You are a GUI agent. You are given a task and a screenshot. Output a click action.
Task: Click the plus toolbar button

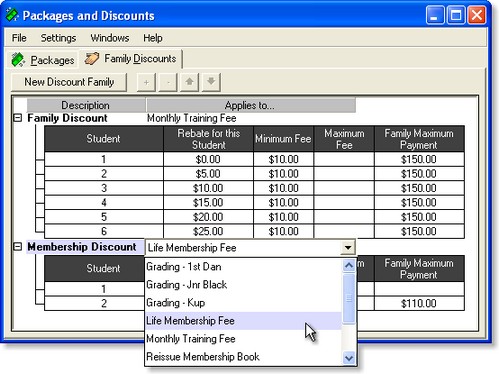(146, 82)
